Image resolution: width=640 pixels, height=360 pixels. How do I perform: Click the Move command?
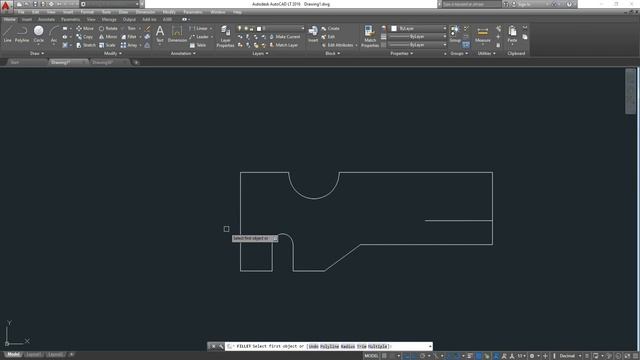84,29
